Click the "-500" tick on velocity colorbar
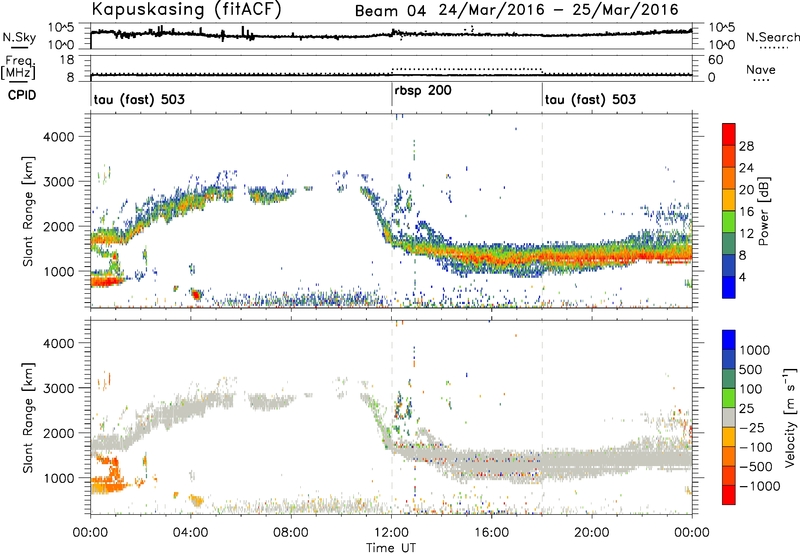The image size is (800, 554). 755,466
